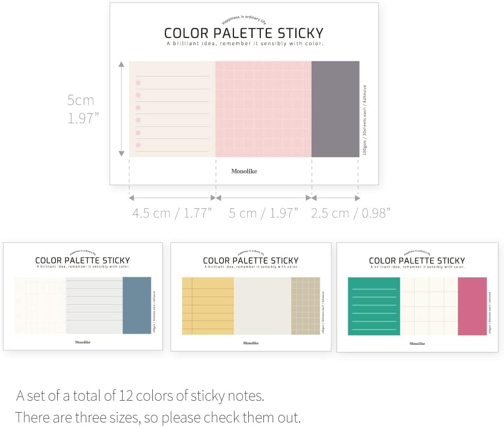The width and height of the screenshot is (504, 427).
Task: Click the "12 colors of sticky notes" sentence
Action: coord(140,395)
